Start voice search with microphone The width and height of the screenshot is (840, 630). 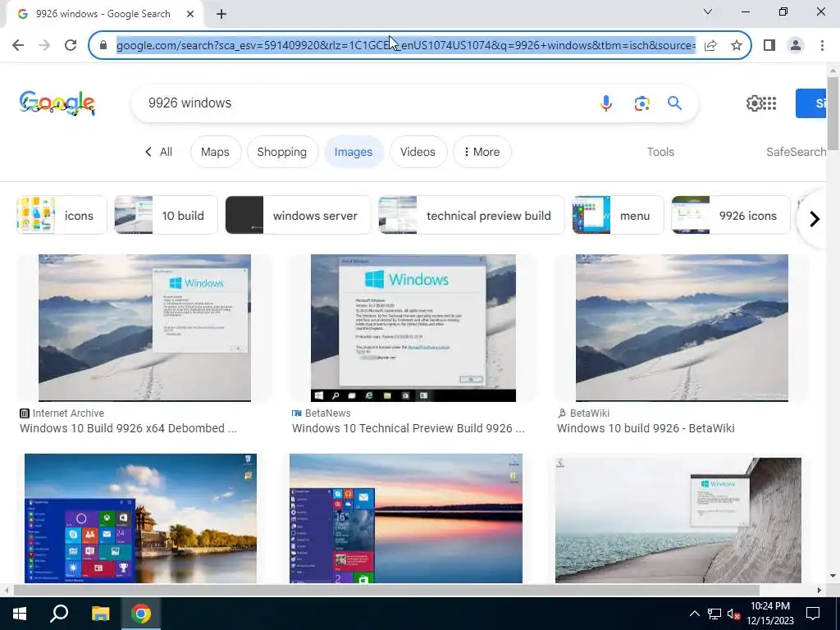tap(606, 103)
